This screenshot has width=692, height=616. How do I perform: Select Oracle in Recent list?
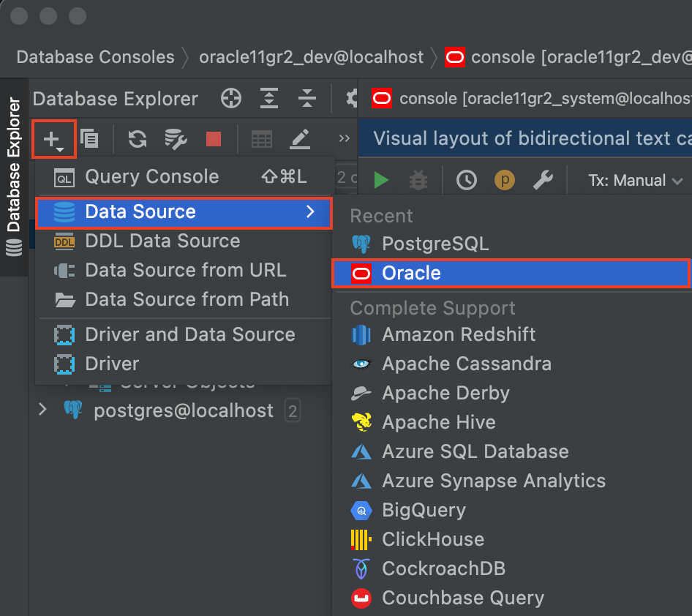[512, 273]
